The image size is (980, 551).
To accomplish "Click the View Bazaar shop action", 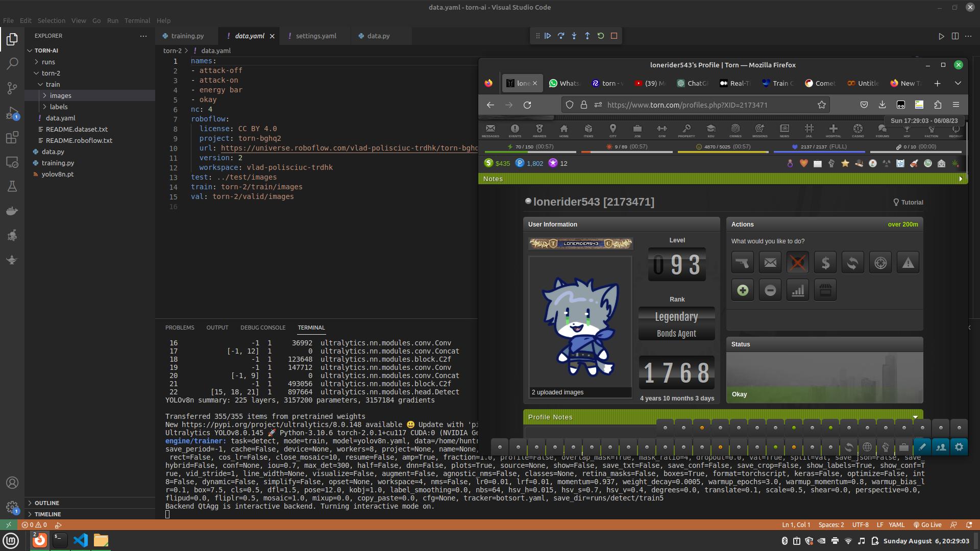I will (825, 290).
